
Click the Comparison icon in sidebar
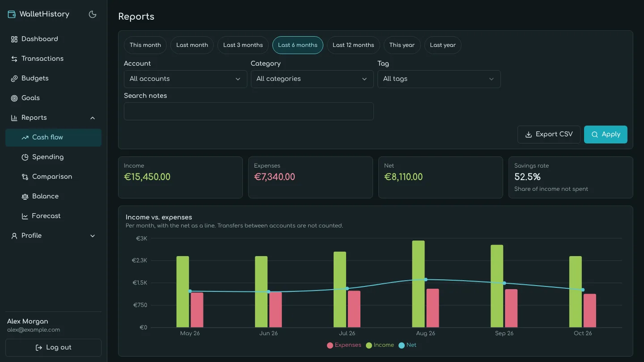25,177
